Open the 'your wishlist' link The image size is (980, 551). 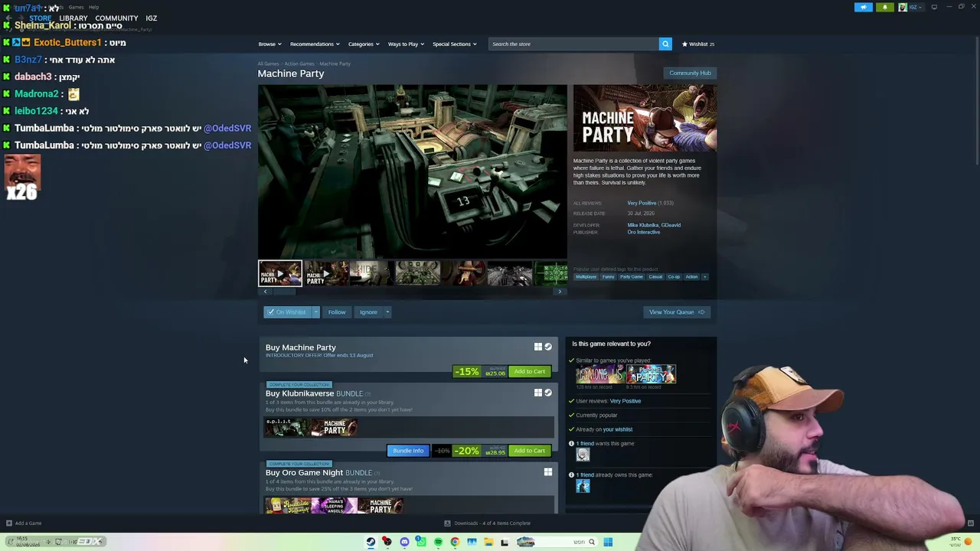click(618, 429)
